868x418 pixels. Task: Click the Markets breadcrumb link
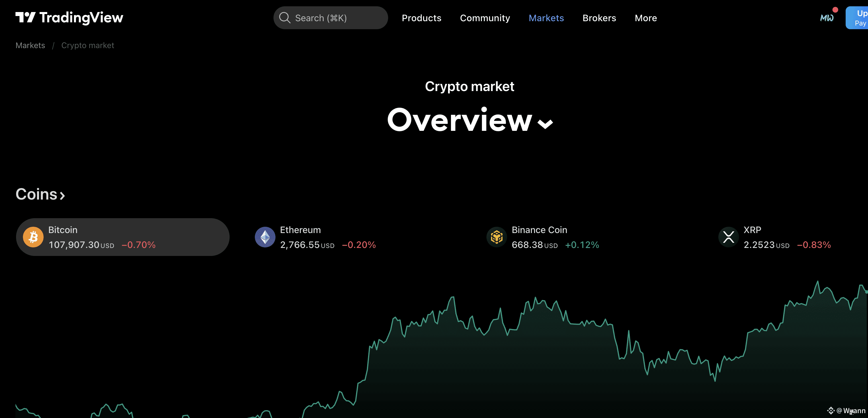click(x=30, y=46)
